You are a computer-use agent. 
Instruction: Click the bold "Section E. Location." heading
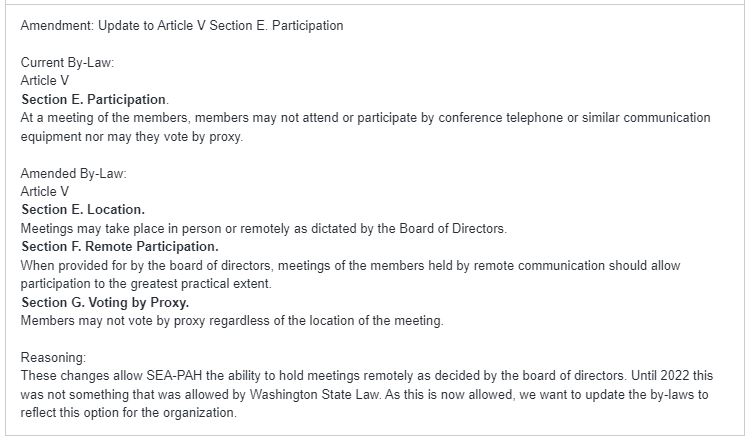(x=83, y=210)
